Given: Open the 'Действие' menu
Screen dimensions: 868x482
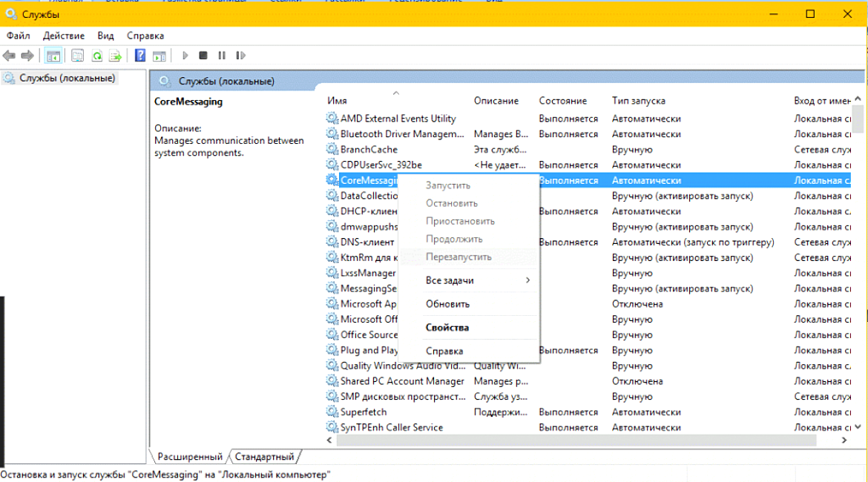Looking at the screenshot, I should (x=64, y=36).
